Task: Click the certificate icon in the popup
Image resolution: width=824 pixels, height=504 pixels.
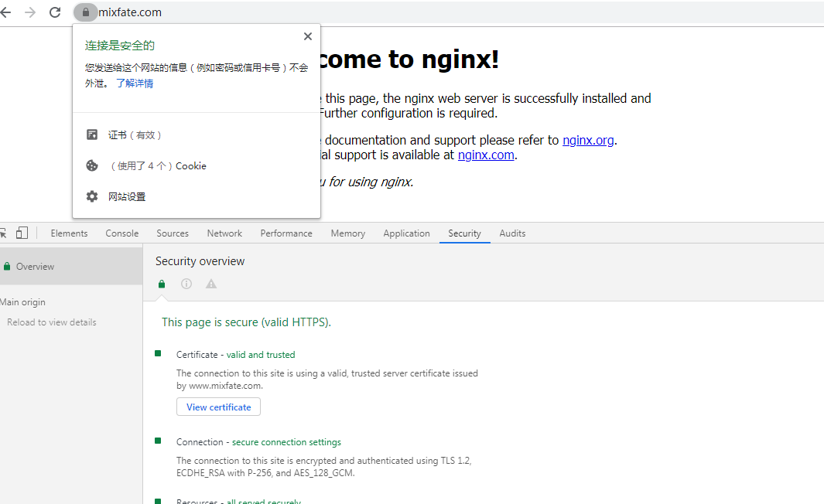Action: coord(92,135)
